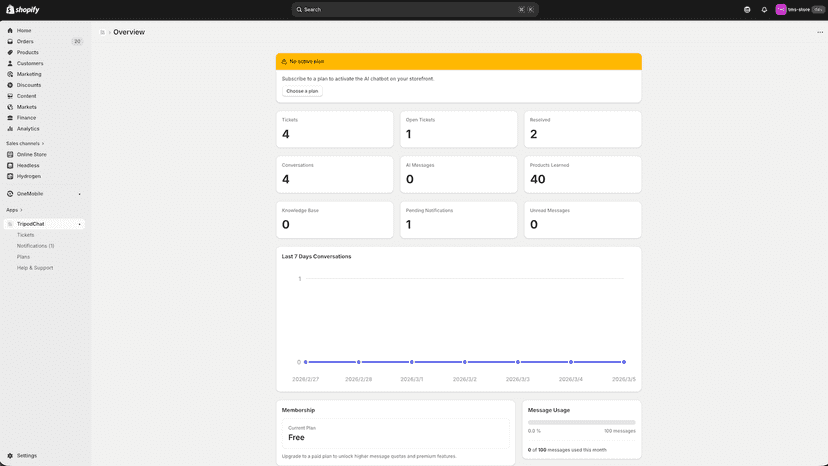Click the 2026/3/5 chart data point
The height and width of the screenshot is (466, 828).
pos(624,362)
